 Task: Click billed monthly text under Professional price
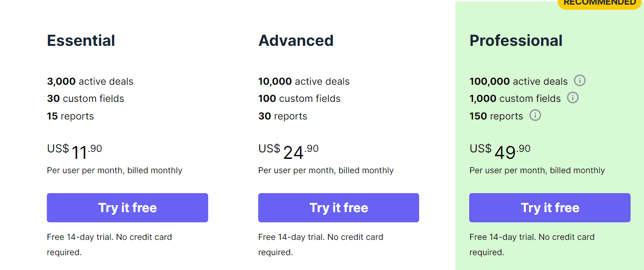click(x=577, y=170)
